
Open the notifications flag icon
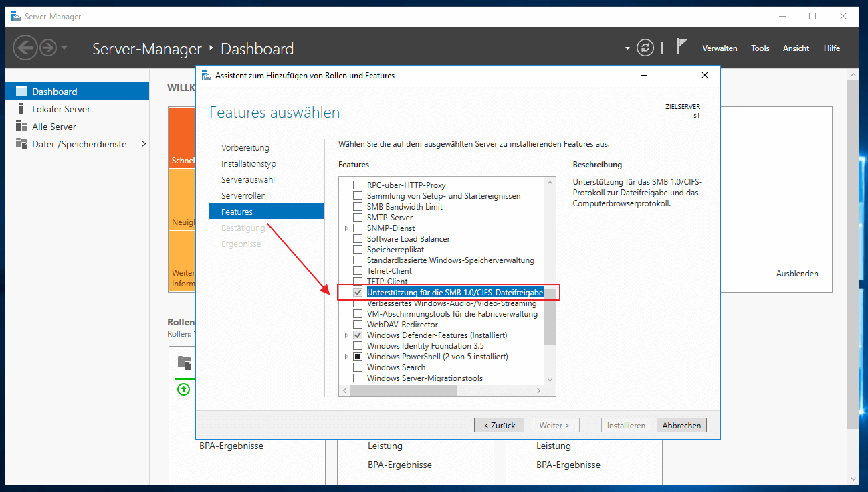click(x=681, y=47)
